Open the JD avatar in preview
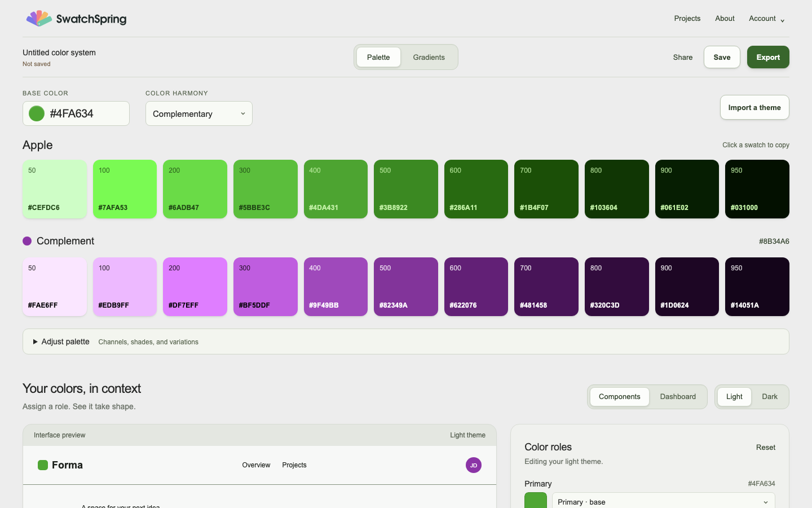 [x=474, y=465]
